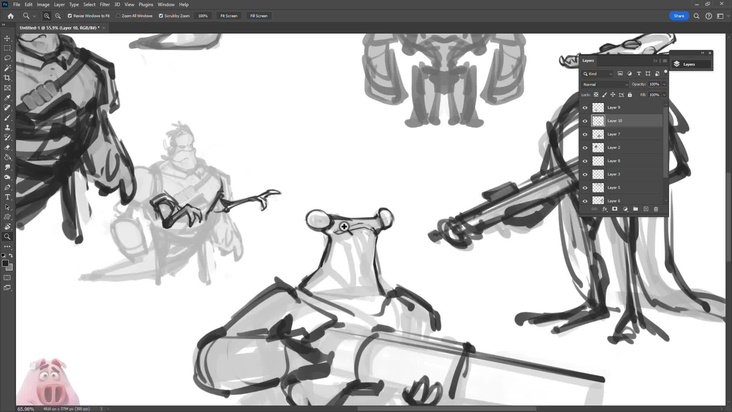Create a new group folder
732x412 pixels.
pos(635,209)
